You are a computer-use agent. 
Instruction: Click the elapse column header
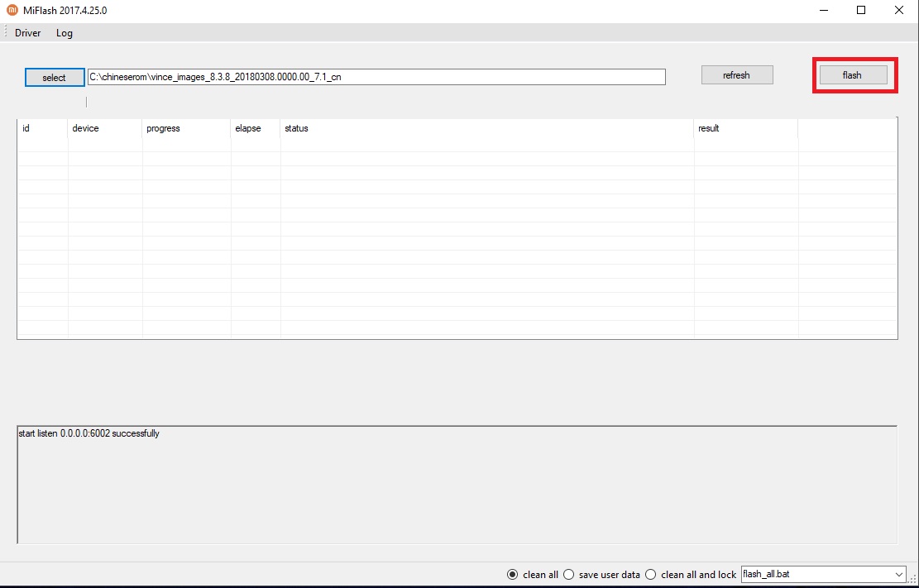[x=256, y=128]
